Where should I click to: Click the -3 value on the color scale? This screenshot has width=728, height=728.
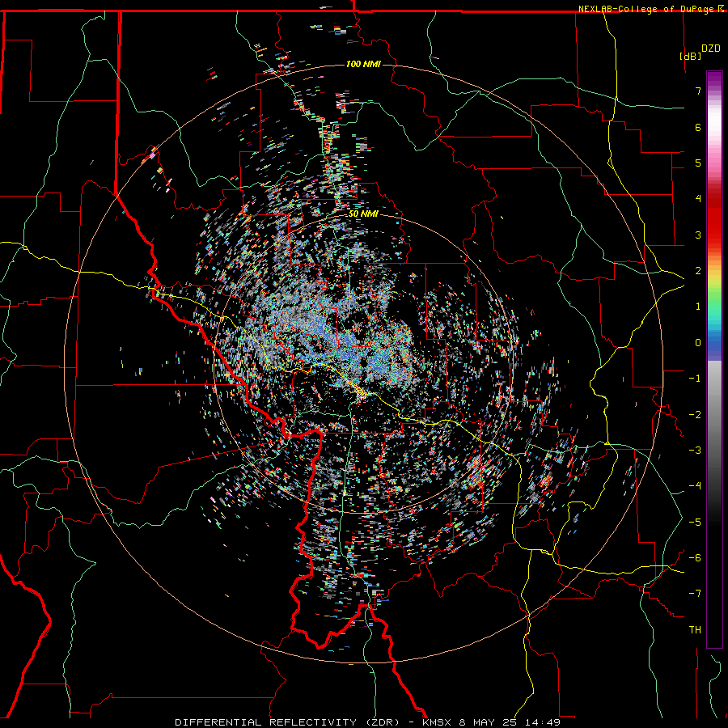tap(695, 451)
